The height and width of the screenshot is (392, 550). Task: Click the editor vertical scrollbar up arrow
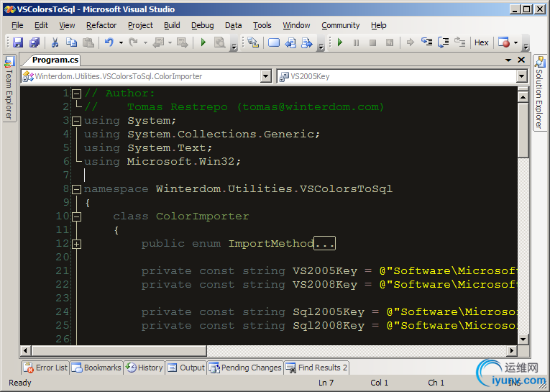pos(523,97)
